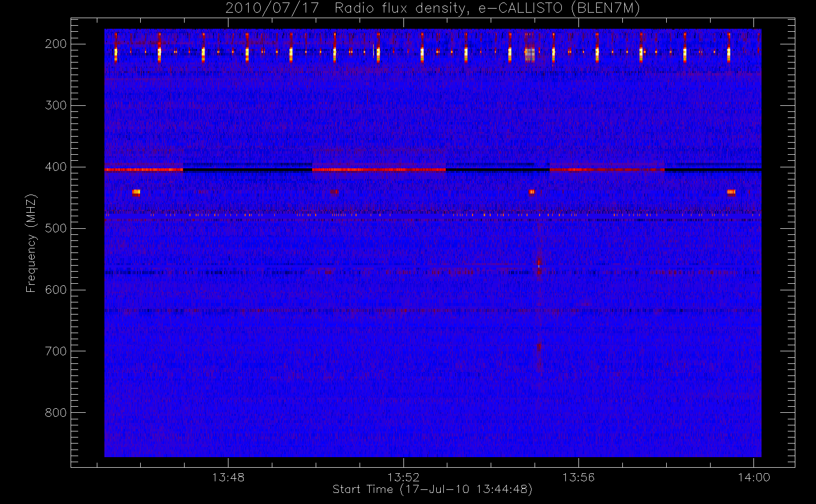The height and width of the screenshot is (504, 816).
Task: Click the 13:48 time tick label
Action: point(228,477)
